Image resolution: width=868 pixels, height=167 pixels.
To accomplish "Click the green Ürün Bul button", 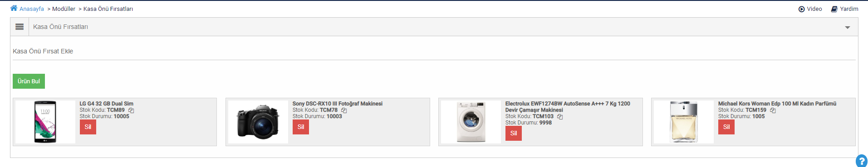I will (29, 81).
